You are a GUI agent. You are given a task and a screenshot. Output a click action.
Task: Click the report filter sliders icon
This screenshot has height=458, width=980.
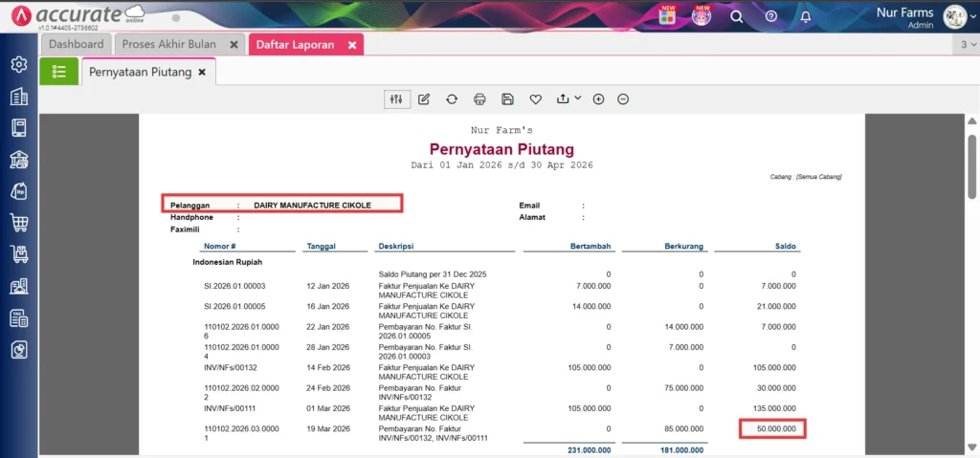click(396, 99)
